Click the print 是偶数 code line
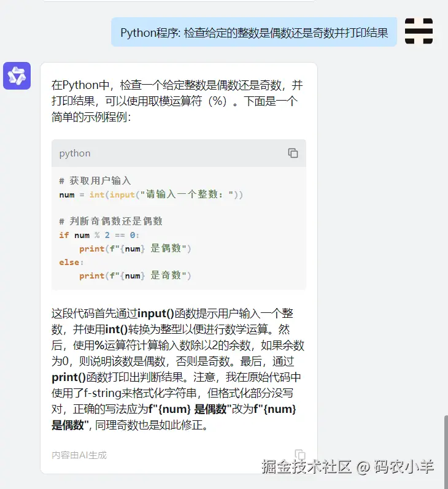This screenshot has height=489, width=448. point(135,248)
